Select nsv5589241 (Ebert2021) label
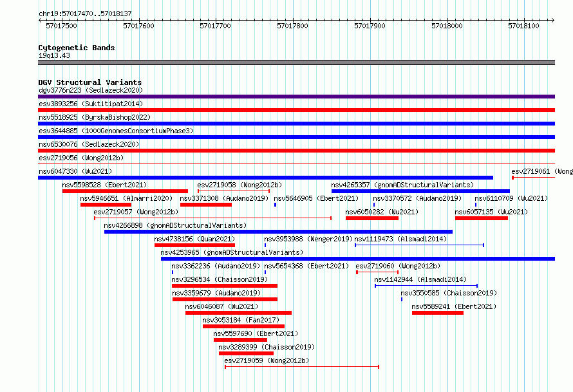Screen dimensions: 573x392 [x=455, y=306]
